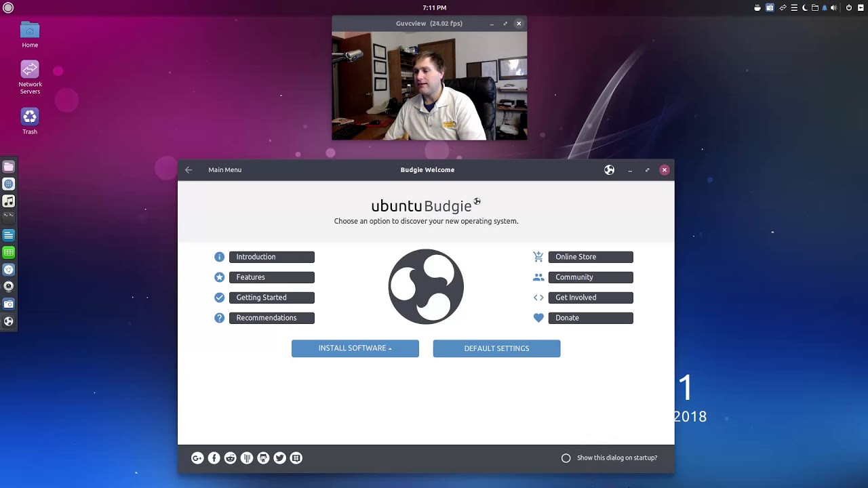The image size is (868, 488).
Task: Click the Default Settings button
Action: 496,348
